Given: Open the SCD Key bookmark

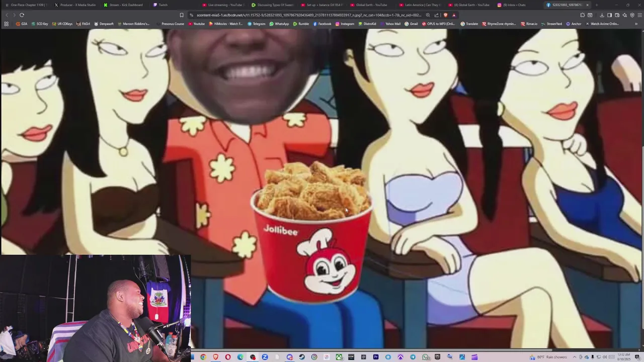Looking at the screenshot, I should tap(40, 24).
